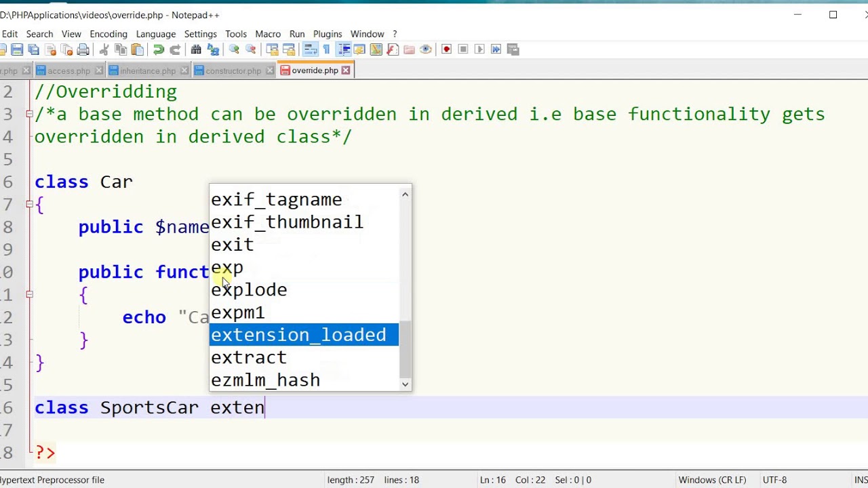
Task: Click the Redo arrow icon
Action: tap(175, 49)
